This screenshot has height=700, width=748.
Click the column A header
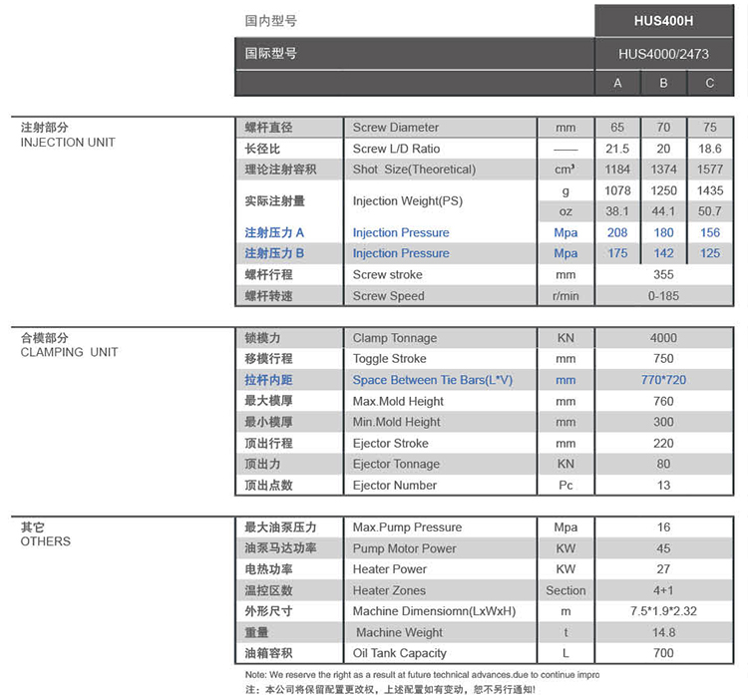617,83
